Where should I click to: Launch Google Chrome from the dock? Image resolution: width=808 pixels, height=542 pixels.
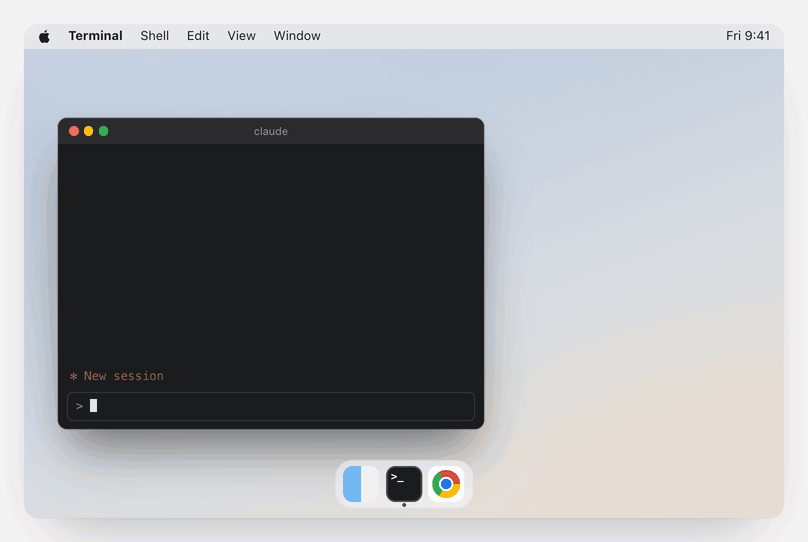click(446, 484)
